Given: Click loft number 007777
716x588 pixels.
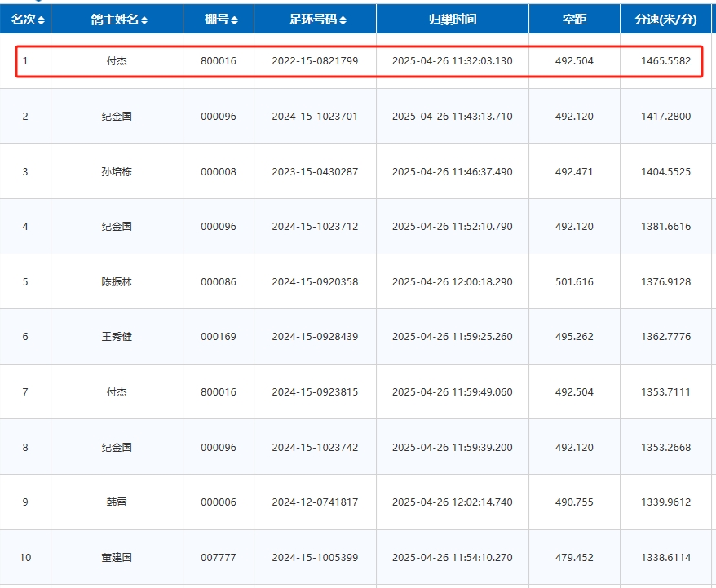Looking at the screenshot, I should click(x=219, y=558).
